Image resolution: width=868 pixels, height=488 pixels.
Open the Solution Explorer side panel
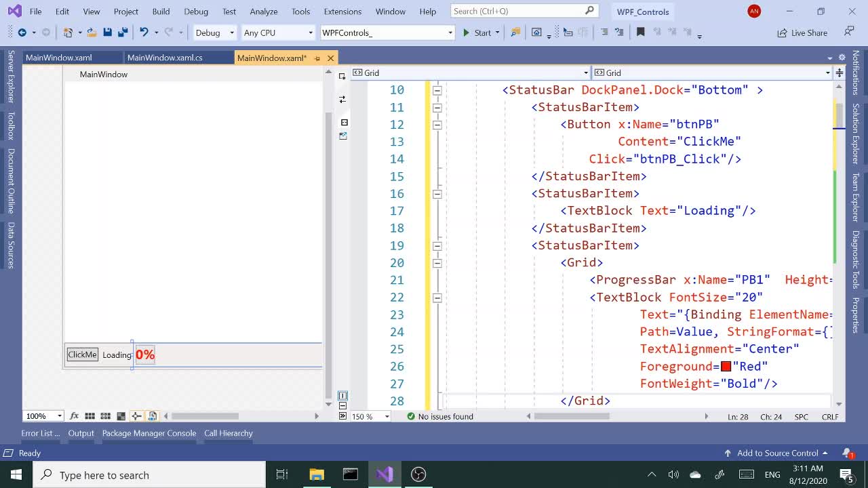tap(856, 134)
